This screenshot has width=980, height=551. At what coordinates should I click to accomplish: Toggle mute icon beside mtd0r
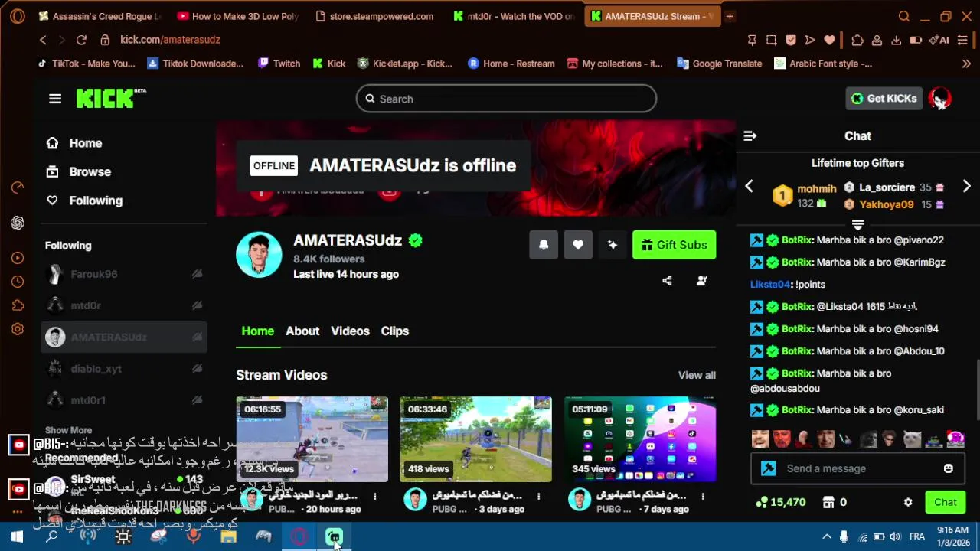tap(197, 305)
